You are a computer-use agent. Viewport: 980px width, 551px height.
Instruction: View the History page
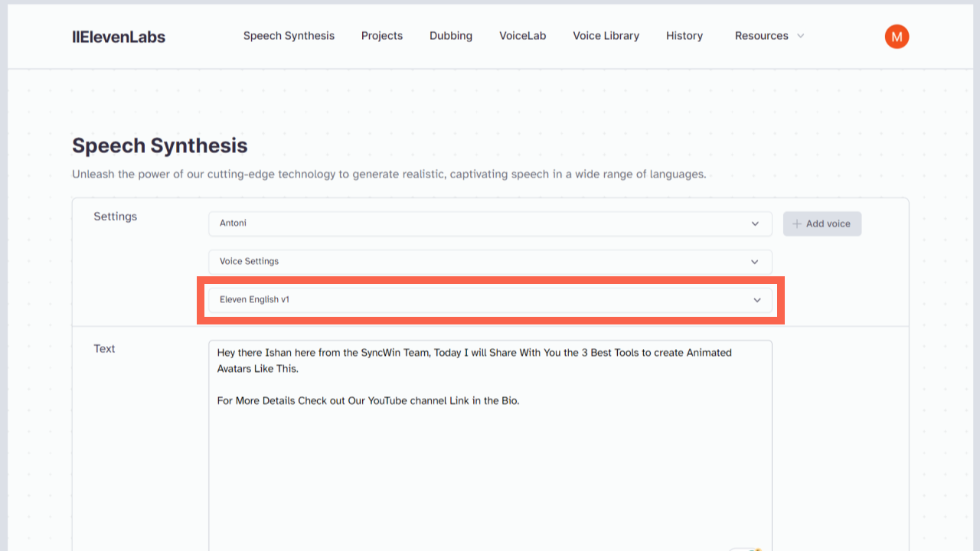[x=684, y=36]
